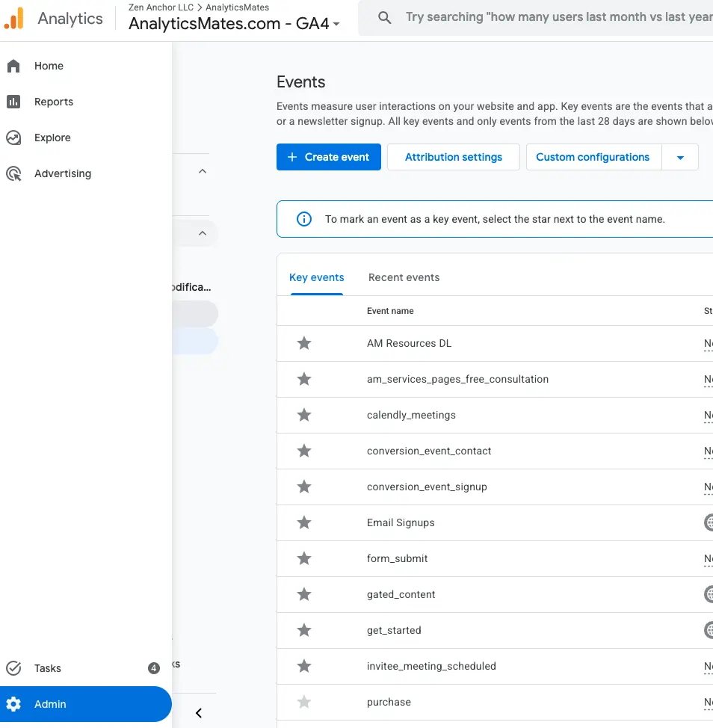This screenshot has width=713, height=728.
Task: Select the invitee_meeting_scheduled event name
Action: (x=431, y=666)
